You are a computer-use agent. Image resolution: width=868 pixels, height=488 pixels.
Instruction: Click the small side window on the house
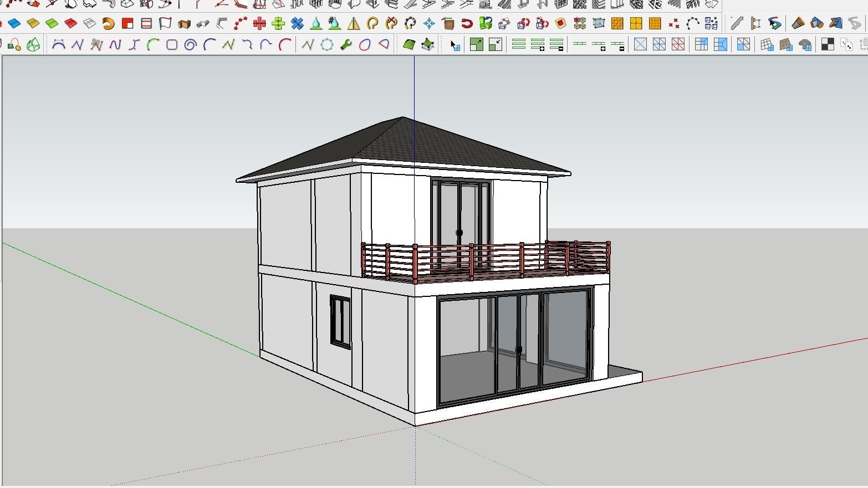point(340,322)
